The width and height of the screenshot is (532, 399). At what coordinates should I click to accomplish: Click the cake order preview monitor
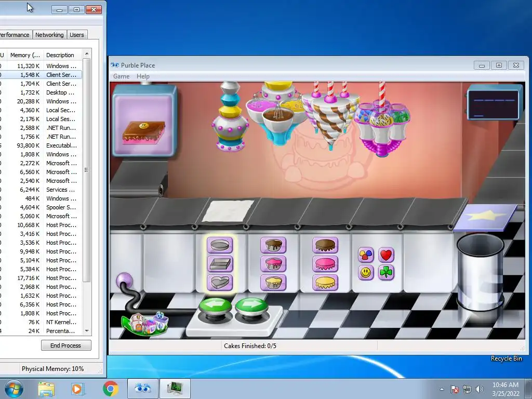tap(144, 122)
